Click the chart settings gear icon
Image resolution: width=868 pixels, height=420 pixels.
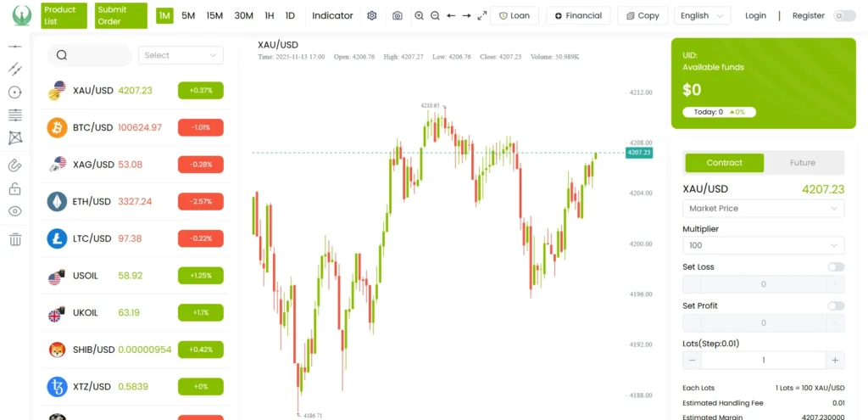[x=371, y=16]
